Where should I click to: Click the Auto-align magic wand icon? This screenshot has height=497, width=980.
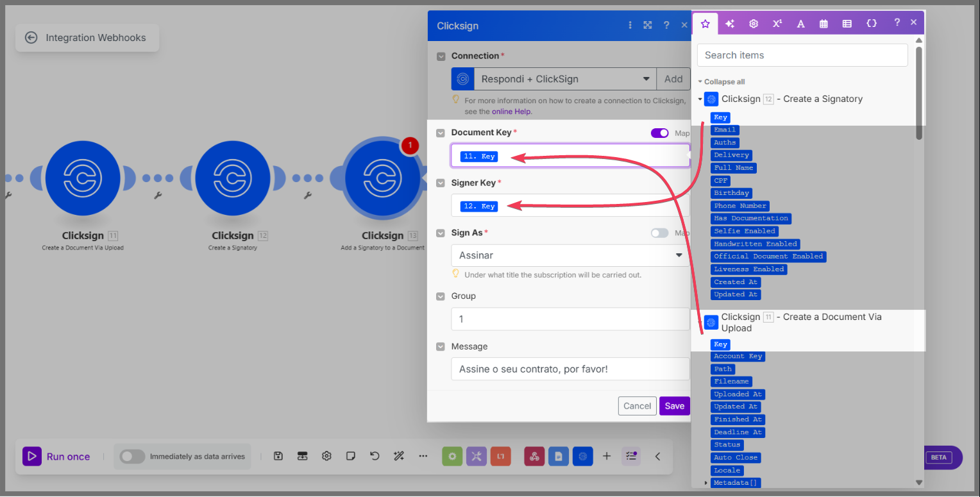[399, 456]
